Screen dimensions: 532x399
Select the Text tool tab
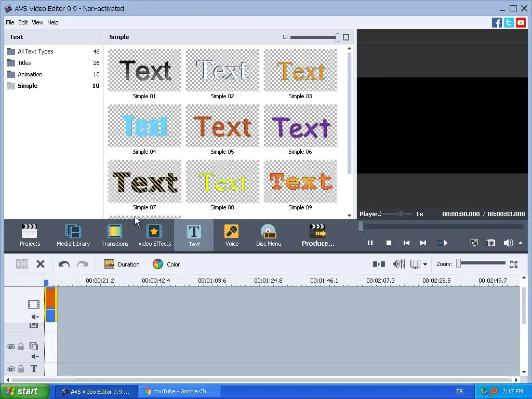(x=194, y=235)
